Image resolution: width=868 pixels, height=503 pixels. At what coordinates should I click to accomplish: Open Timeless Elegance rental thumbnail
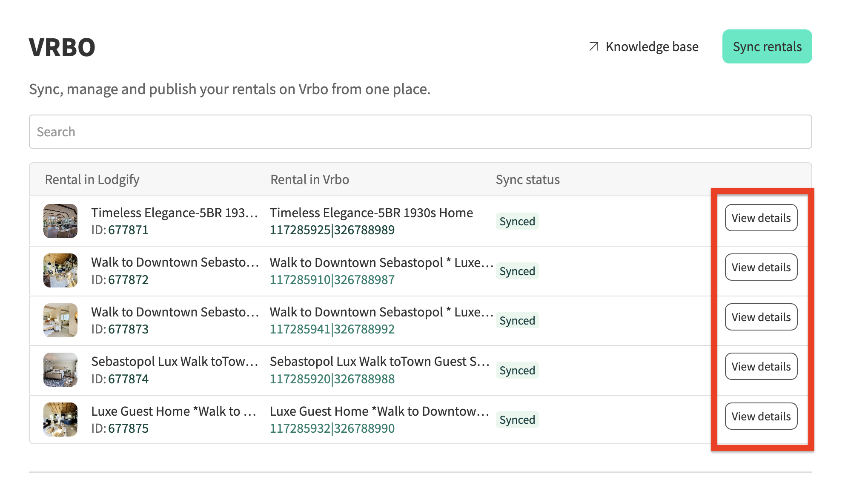click(60, 221)
